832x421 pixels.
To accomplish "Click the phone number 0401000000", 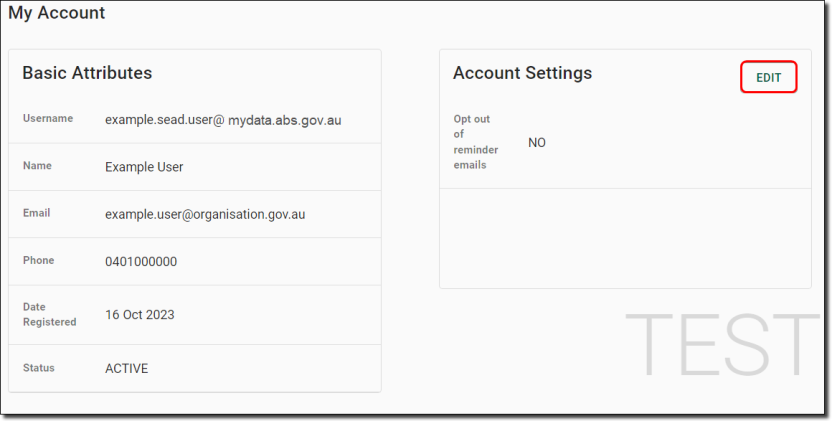I will pos(141,262).
